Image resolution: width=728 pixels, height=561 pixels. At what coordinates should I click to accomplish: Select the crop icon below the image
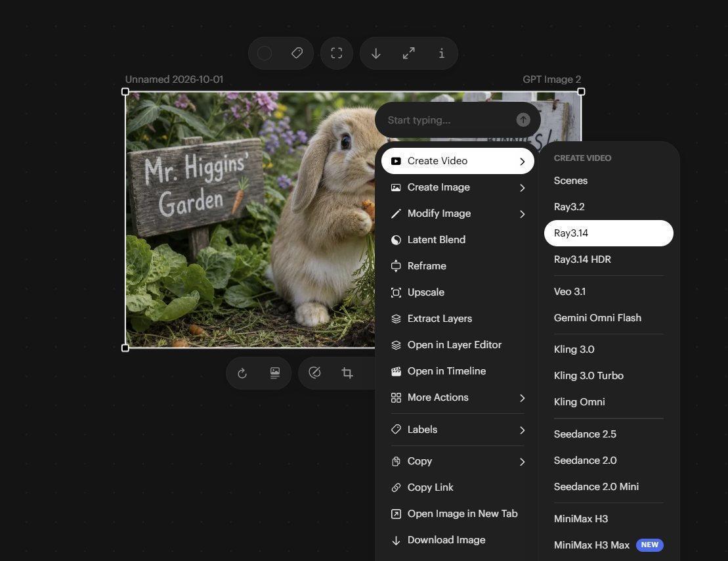tap(347, 372)
